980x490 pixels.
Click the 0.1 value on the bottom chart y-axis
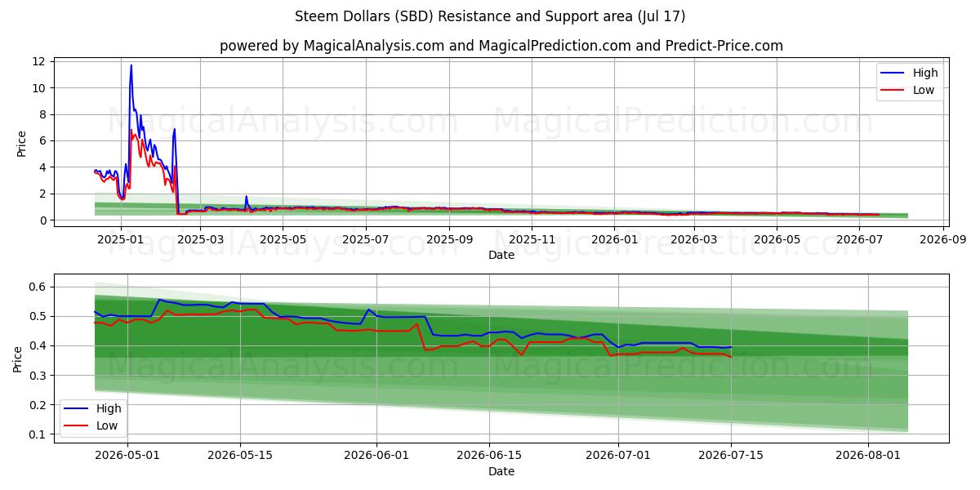click(37, 434)
